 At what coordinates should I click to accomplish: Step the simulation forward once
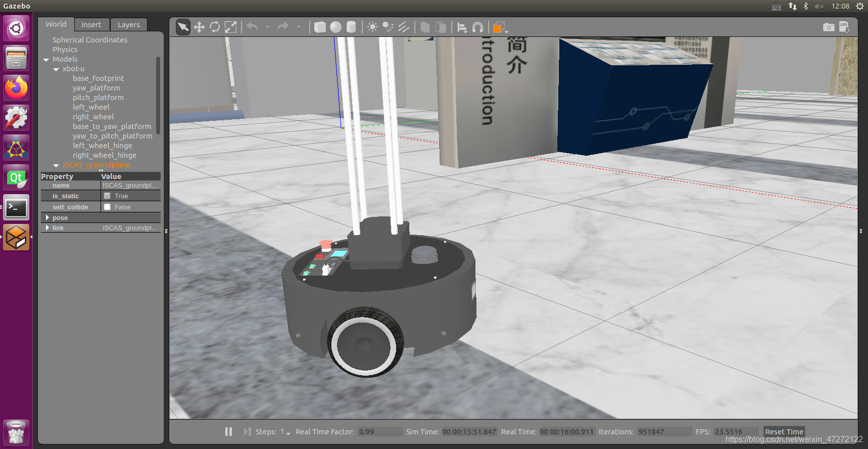pos(247,431)
